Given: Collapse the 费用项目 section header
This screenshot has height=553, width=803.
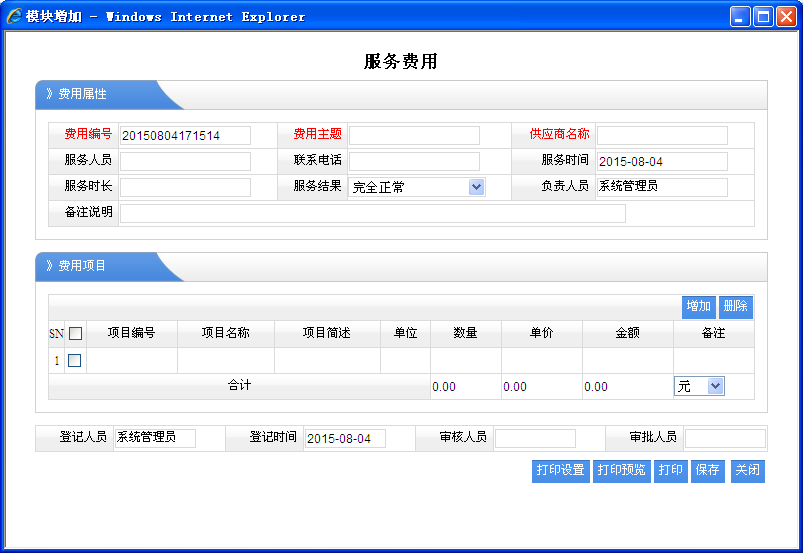Looking at the screenshot, I should (x=82, y=266).
